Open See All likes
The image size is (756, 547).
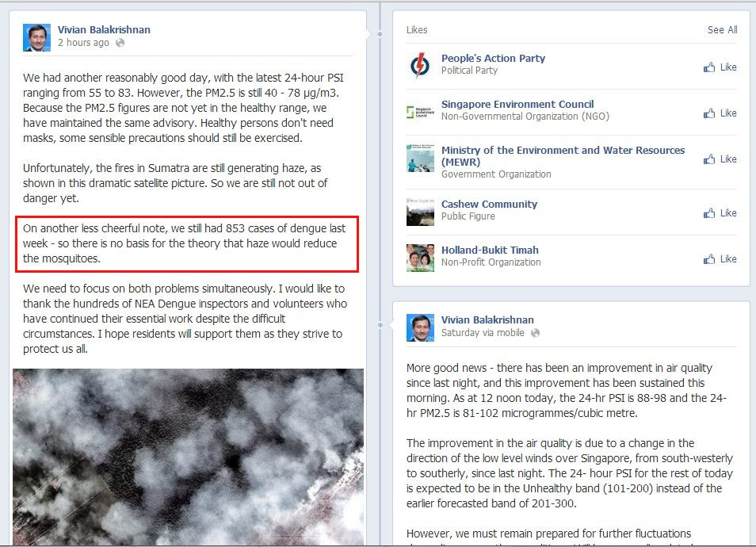click(722, 30)
